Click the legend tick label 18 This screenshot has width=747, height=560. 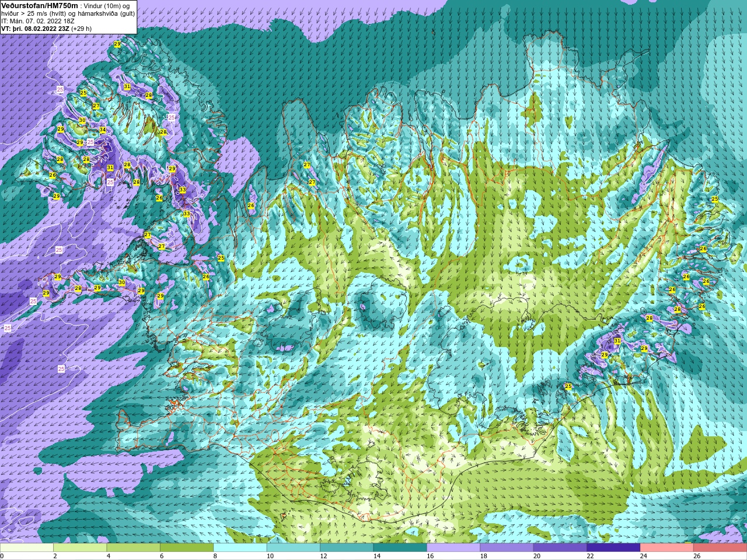[x=483, y=556]
